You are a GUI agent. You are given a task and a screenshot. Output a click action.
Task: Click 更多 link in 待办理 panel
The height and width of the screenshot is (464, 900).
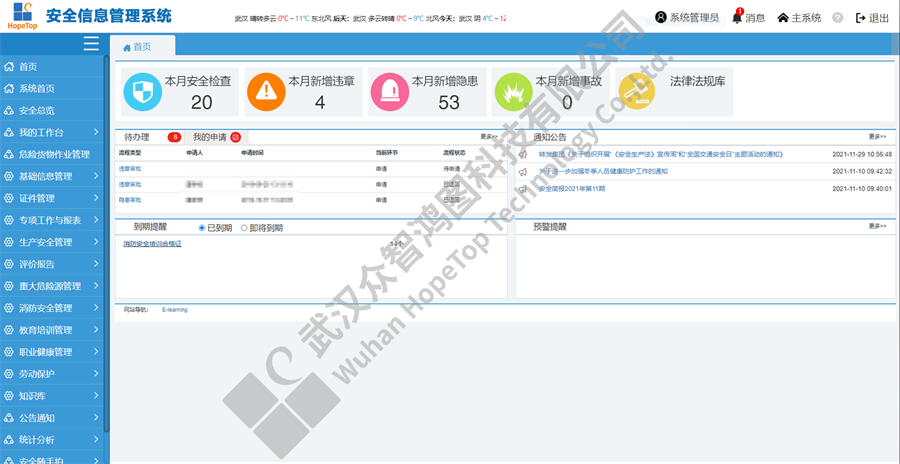(x=489, y=137)
